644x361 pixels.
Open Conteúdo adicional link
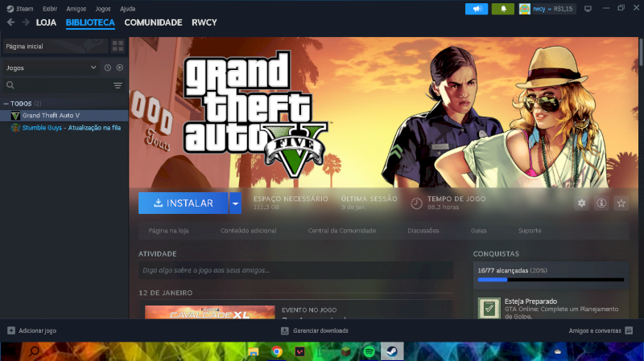click(x=248, y=231)
